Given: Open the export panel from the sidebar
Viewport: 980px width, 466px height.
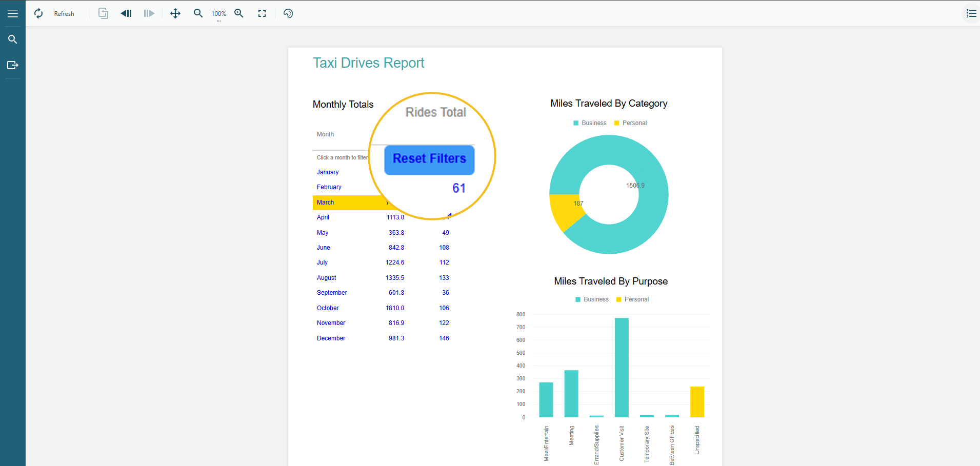Looking at the screenshot, I should tap(13, 65).
